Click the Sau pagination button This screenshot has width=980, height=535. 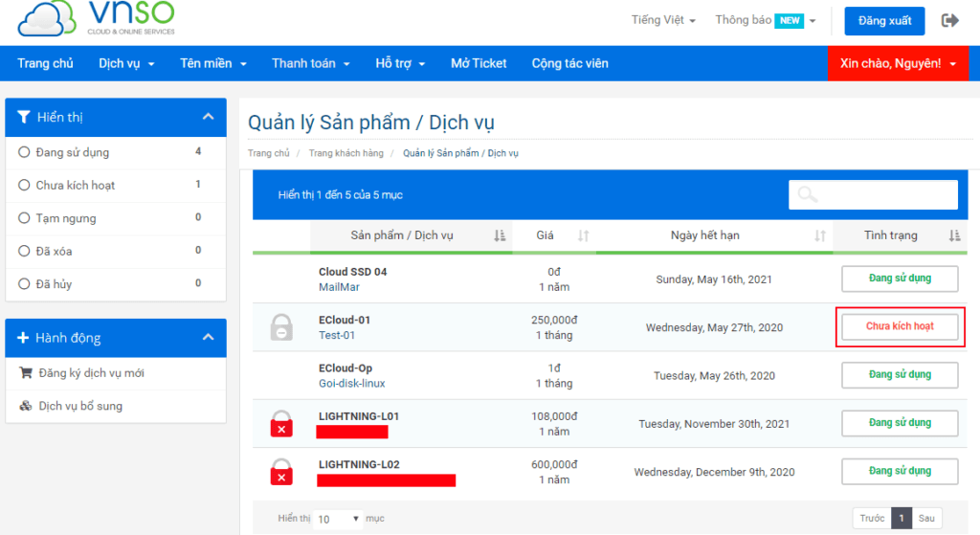pos(926,518)
